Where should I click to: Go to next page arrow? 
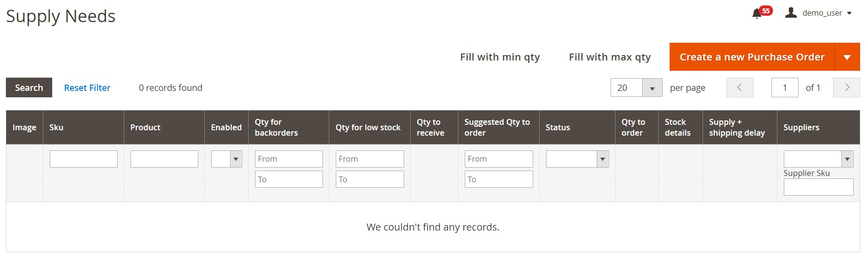point(846,87)
